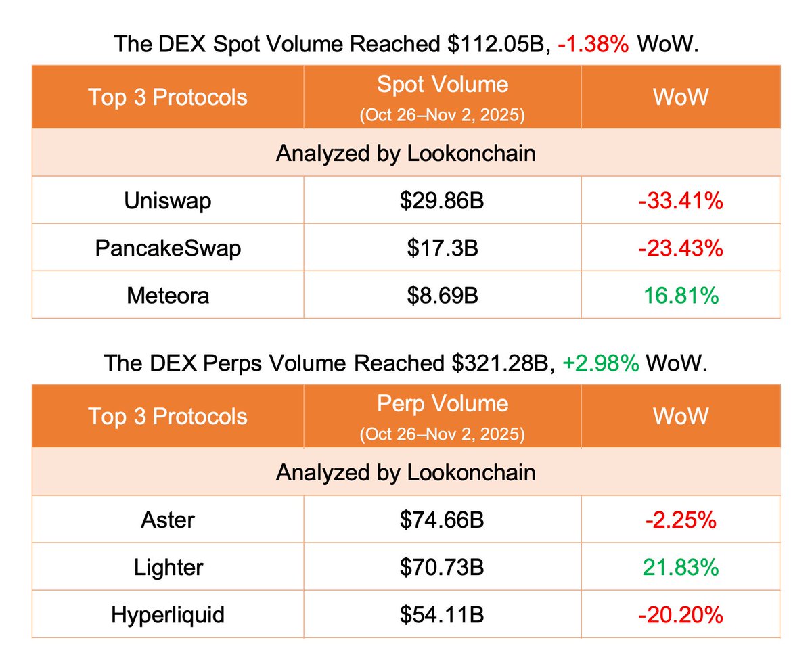
Task: Click the Uniswap protocol name cell
Action: [x=168, y=200]
